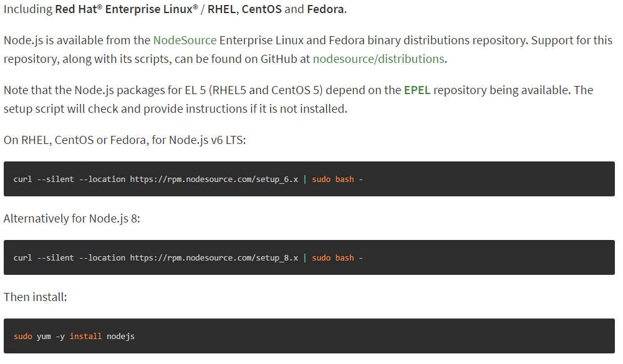Viewport: 623px width, 364px height.
Task: Click the 'Note that the Node.js packages' sentence
Action: [x=298, y=100]
